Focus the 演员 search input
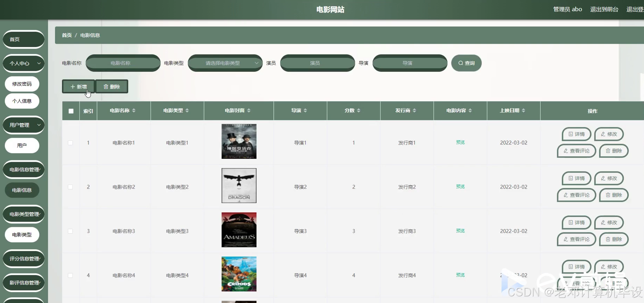The height and width of the screenshot is (303, 644). click(x=318, y=63)
